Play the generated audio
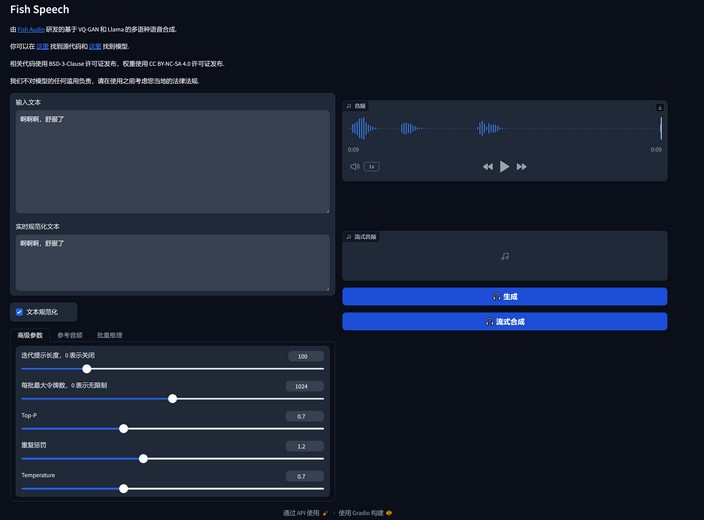 tap(504, 167)
